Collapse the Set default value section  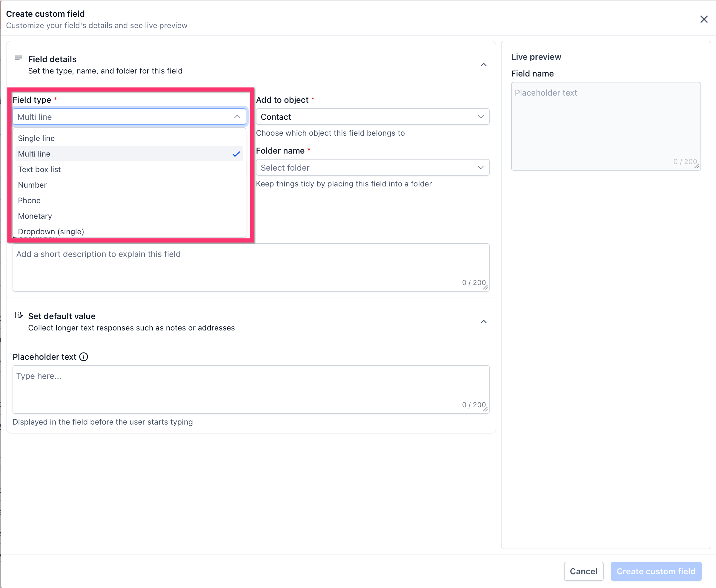[483, 321]
